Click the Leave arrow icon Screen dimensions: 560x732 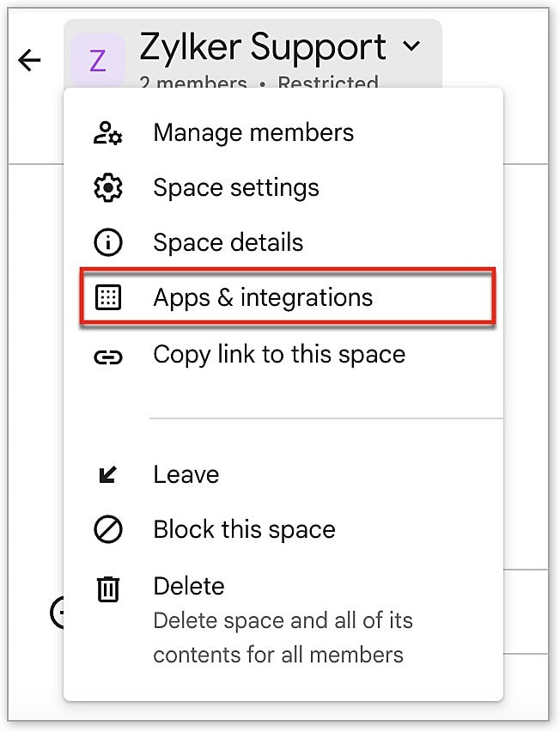point(108,475)
